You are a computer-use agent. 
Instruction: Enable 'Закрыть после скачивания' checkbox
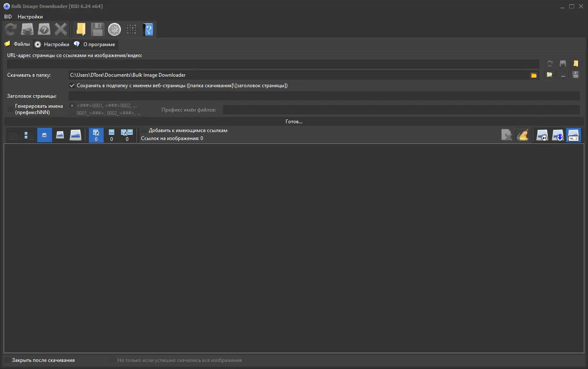coord(7,360)
